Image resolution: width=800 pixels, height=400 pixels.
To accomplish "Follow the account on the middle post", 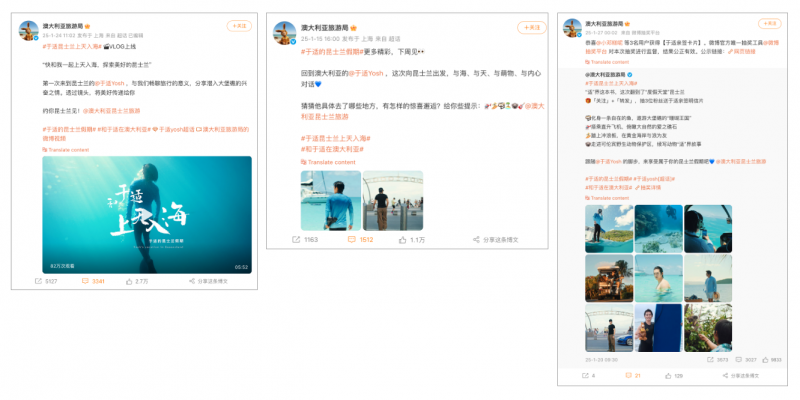I will point(532,28).
